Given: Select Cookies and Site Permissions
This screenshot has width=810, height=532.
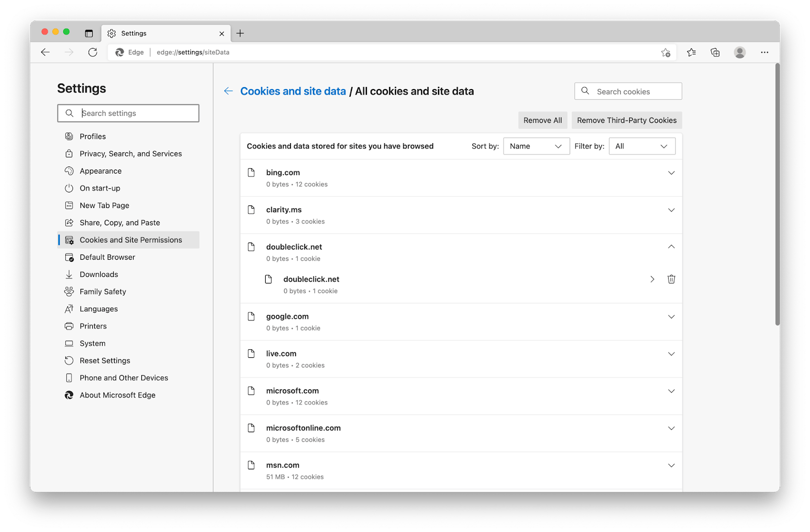Looking at the screenshot, I should 129,240.
